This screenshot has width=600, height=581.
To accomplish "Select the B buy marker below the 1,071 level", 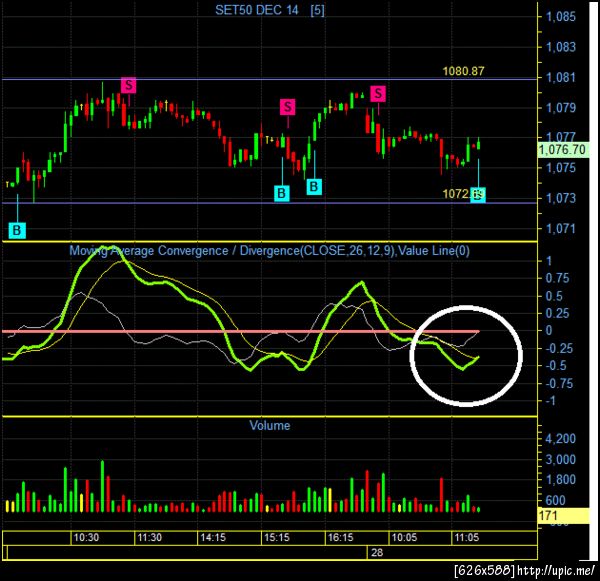I will 17,230.
